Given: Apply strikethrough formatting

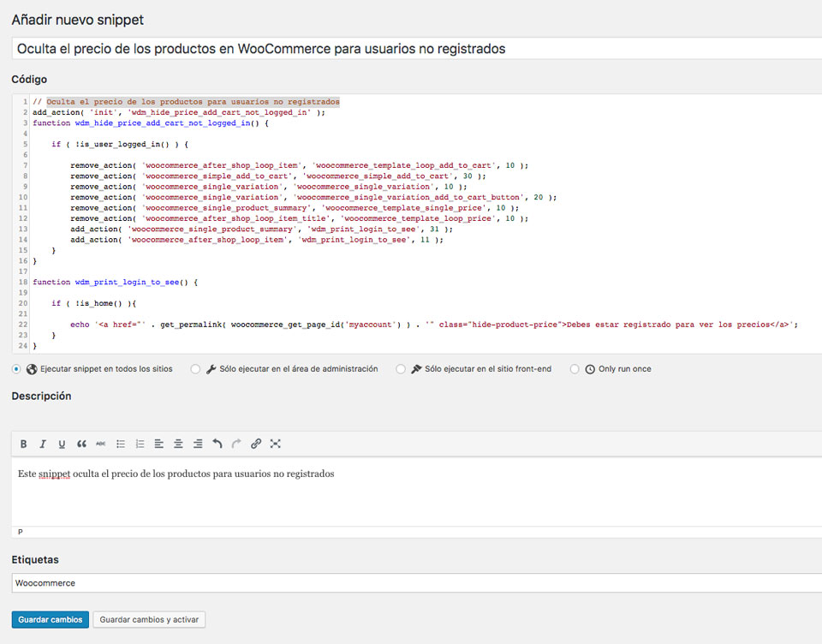Looking at the screenshot, I should [x=101, y=444].
